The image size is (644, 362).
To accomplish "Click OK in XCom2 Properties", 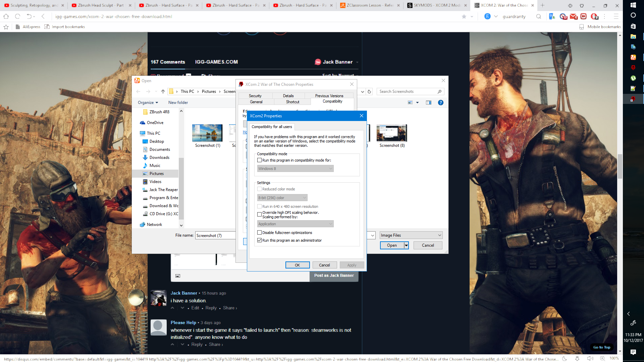I will (x=298, y=265).
